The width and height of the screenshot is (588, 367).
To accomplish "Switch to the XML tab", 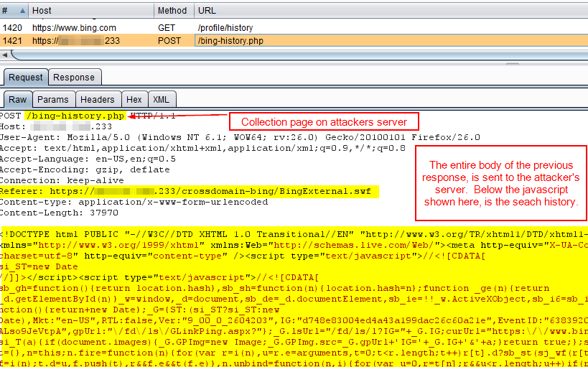I will tap(162, 99).
